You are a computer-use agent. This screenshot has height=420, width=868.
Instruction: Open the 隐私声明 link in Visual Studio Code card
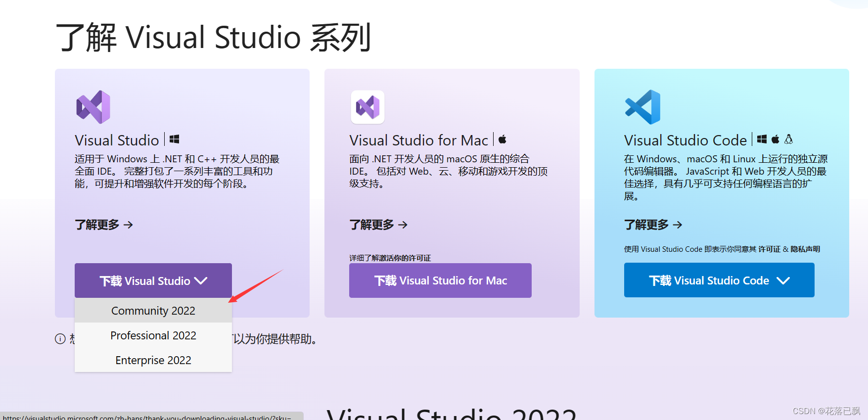(x=805, y=249)
